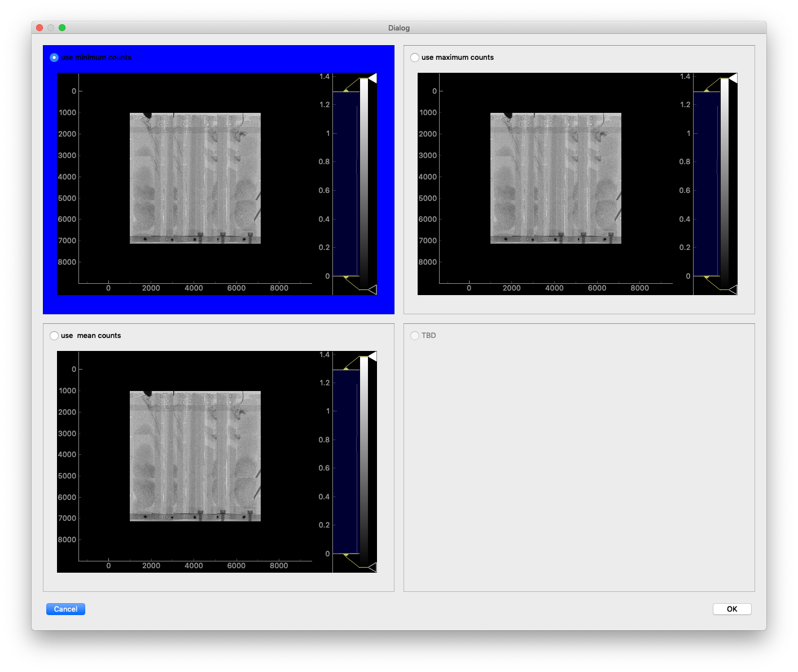Click the Cancel button
Screen dimensions: 798x672
pos(65,609)
